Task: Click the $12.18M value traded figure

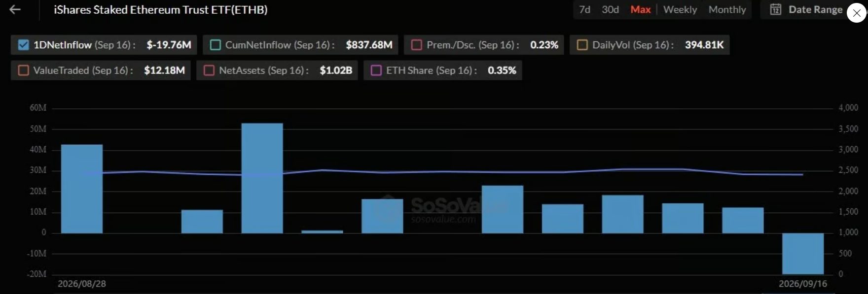Action: (x=164, y=70)
